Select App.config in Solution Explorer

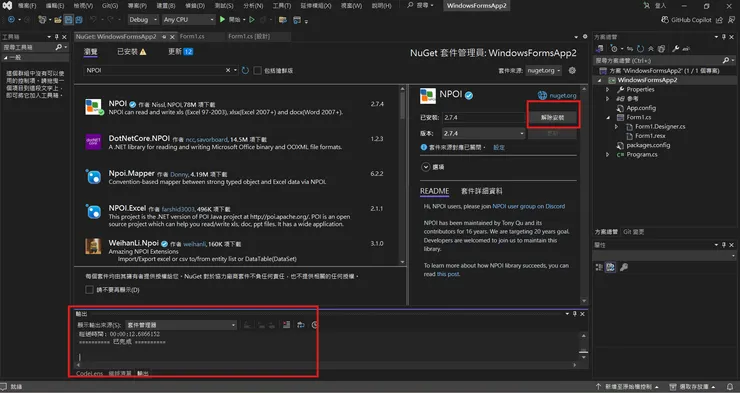point(641,108)
